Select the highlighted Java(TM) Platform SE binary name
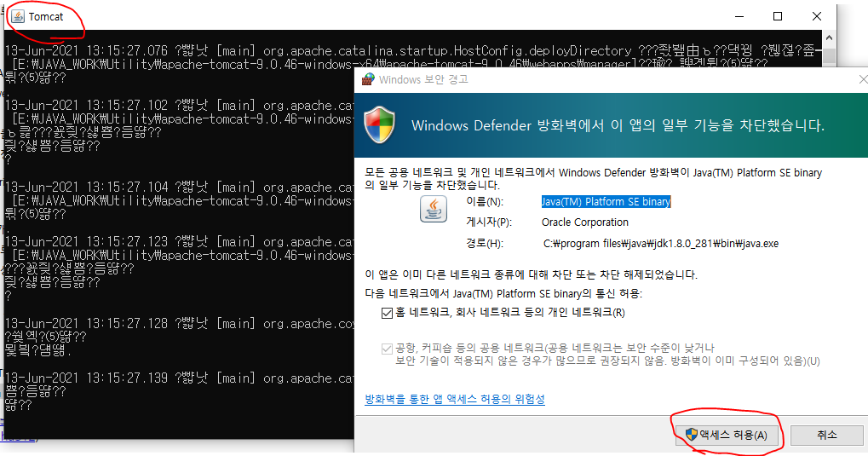 [x=606, y=202]
